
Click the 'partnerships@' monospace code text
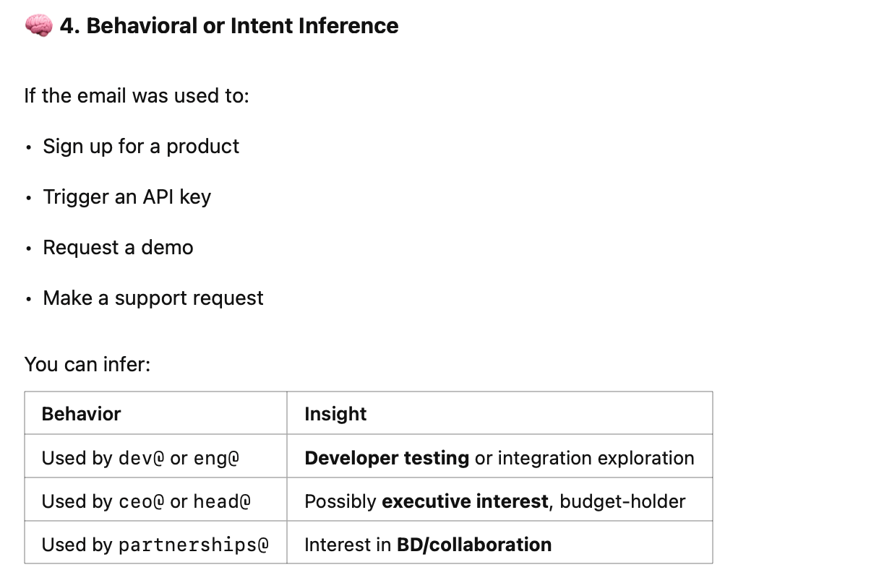coord(193,545)
